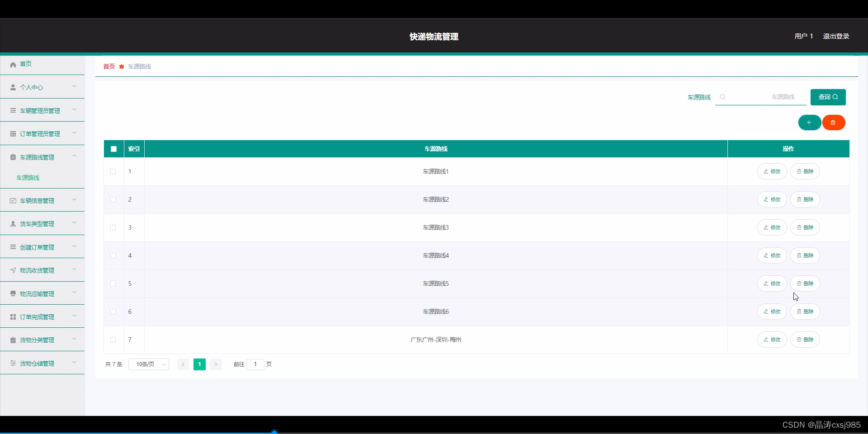This screenshot has width=868, height=434.
Task: Click 退出登录 to log out
Action: click(836, 36)
